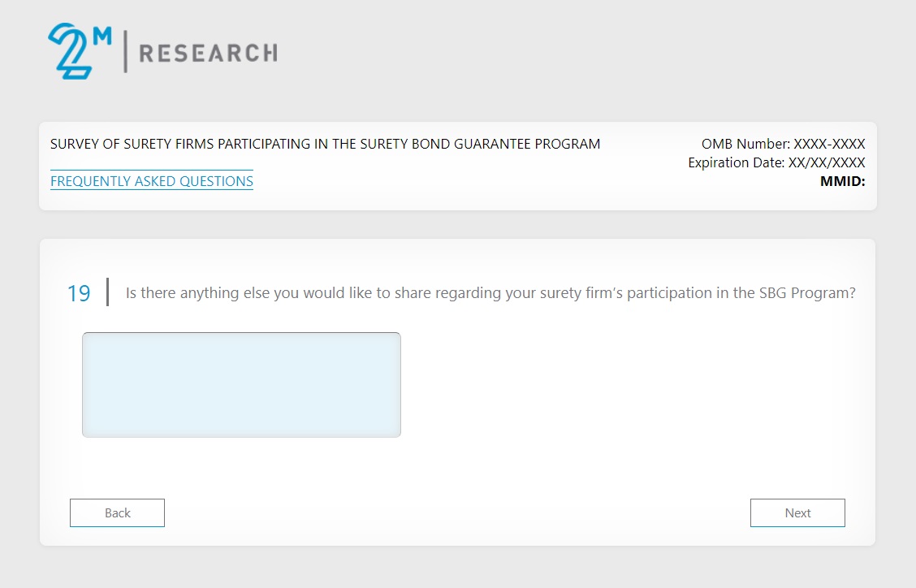
Task: Click the XXXX-XXXX OMB number value
Action: pyautogui.click(x=829, y=145)
